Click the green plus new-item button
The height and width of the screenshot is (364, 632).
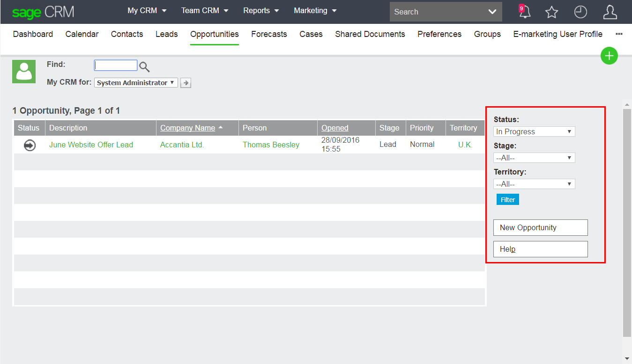[609, 56]
